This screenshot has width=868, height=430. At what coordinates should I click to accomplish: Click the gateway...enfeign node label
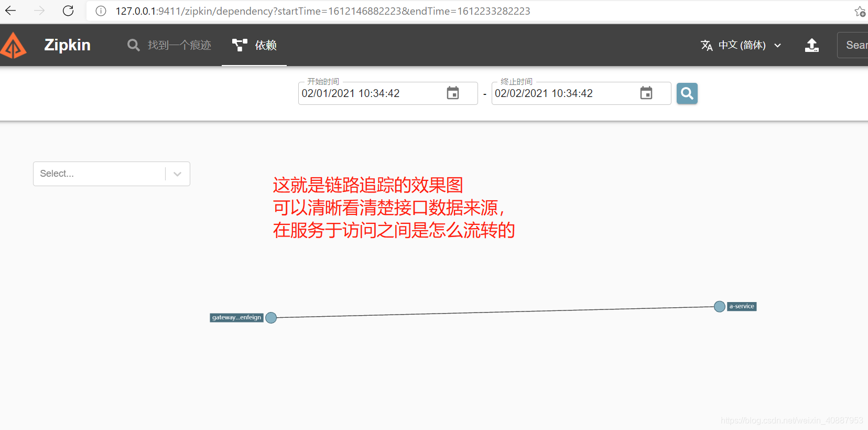pos(236,318)
